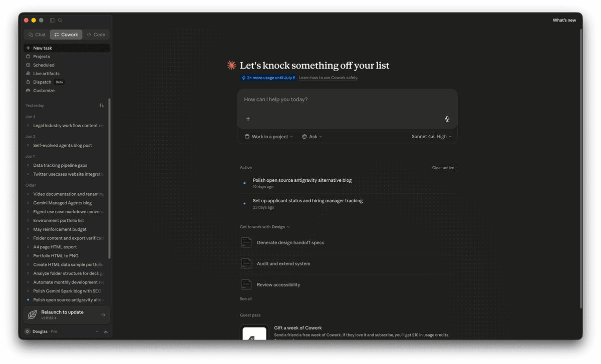Expand the account menu chevron beside Douglas

pyautogui.click(x=97, y=331)
